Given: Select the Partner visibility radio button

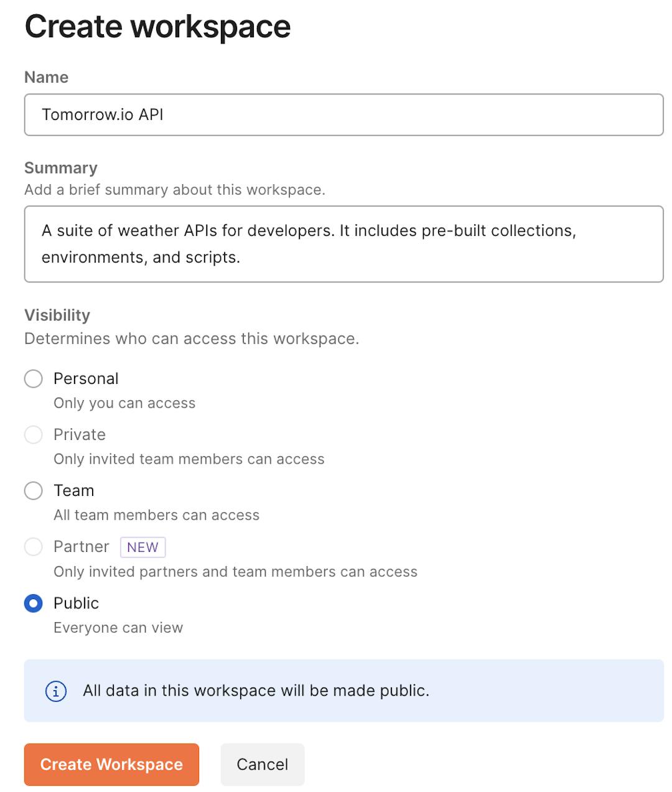Looking at the screenshot, I should click(34, 547).
